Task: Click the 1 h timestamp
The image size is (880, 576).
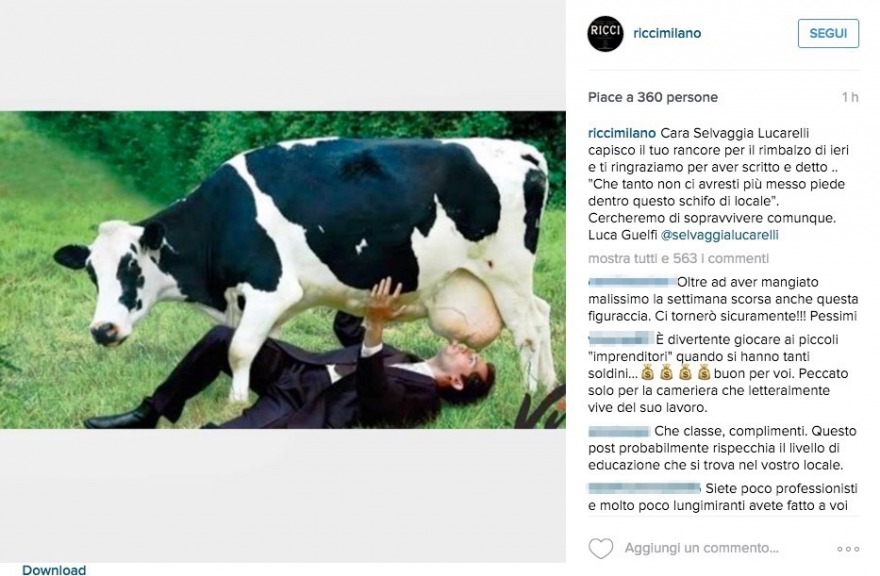Action: (x=850, y=97)
